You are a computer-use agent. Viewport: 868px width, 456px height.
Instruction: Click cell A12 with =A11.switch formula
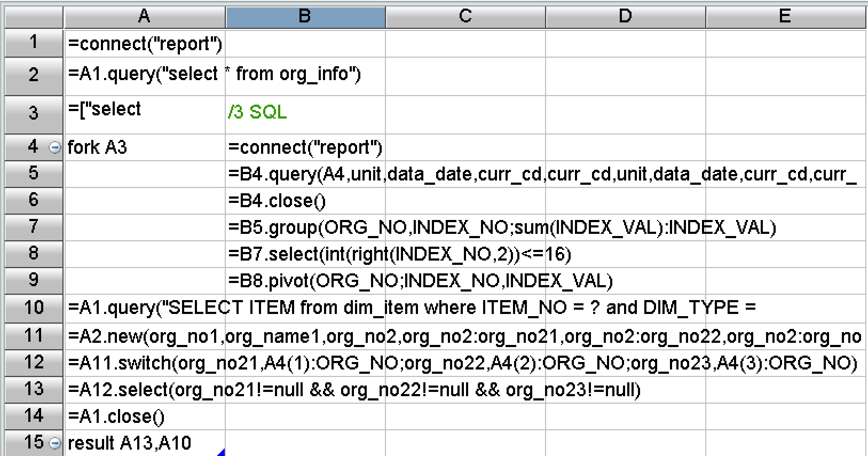click(145, 363)
